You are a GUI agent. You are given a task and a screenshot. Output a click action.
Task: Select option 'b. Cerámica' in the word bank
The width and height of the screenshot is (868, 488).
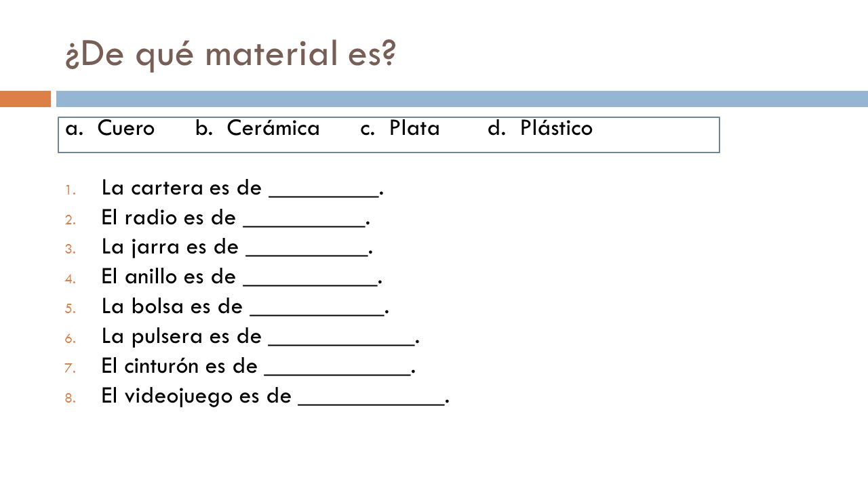[258, 128]
